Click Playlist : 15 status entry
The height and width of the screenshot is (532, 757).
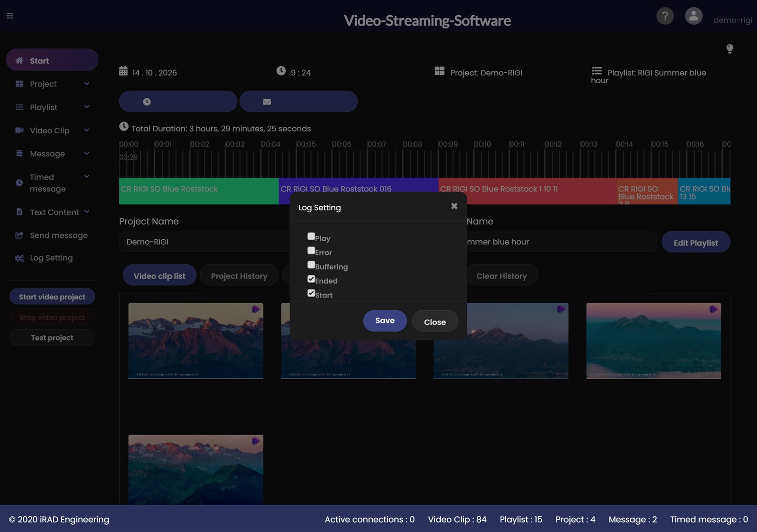click(521, 519)
